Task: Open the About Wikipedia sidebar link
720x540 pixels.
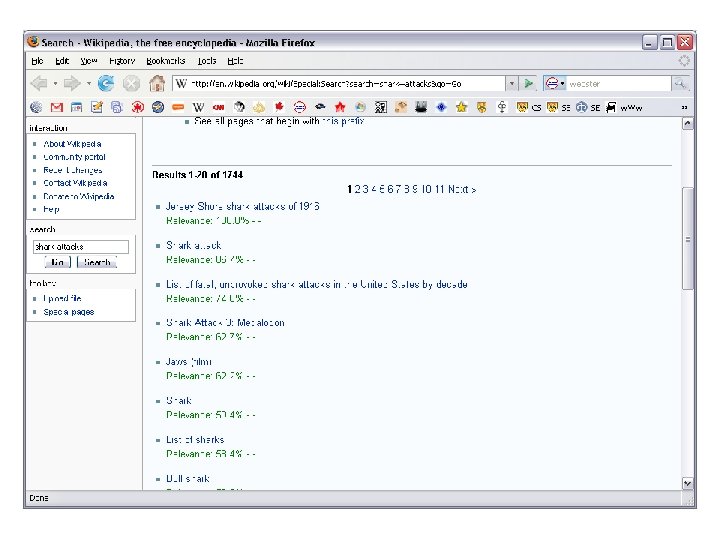Action: click(x=73, y=144)
